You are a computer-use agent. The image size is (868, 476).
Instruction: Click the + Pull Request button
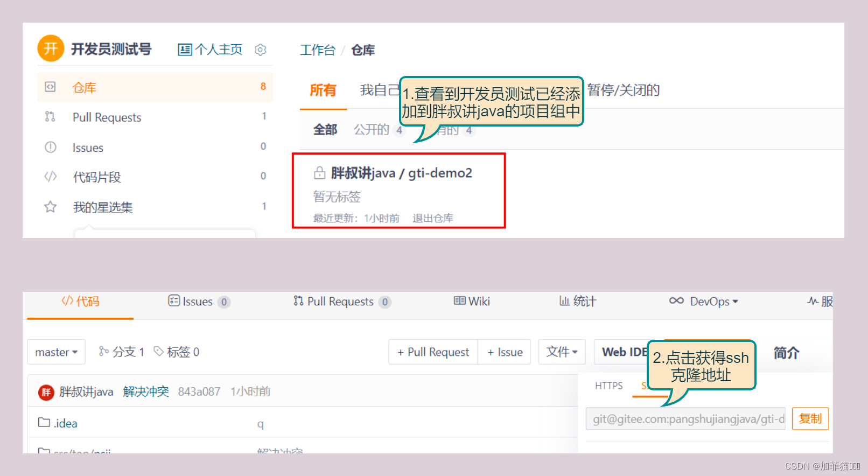(433, 352)
